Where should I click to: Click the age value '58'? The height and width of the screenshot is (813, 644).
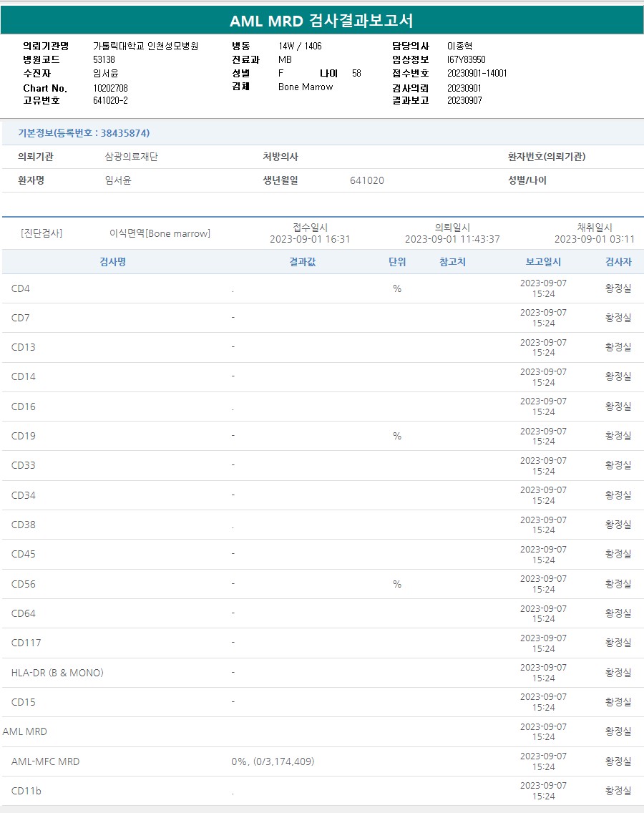(x=357, y=73)
